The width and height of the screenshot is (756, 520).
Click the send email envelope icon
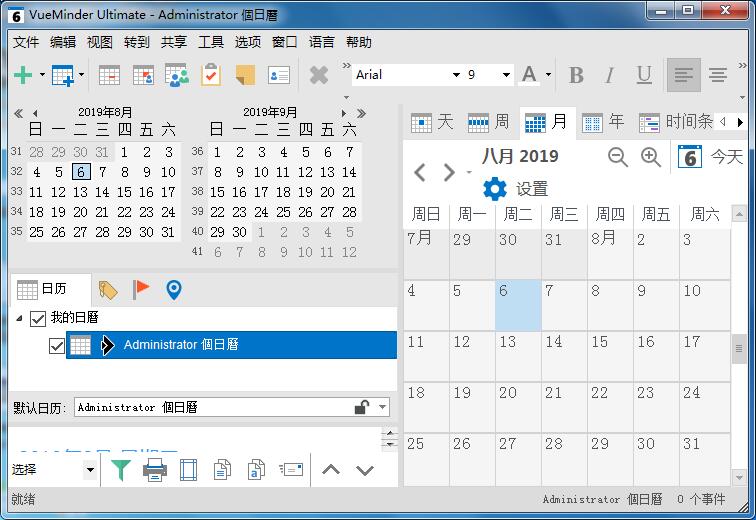click(x=291, y=469)
